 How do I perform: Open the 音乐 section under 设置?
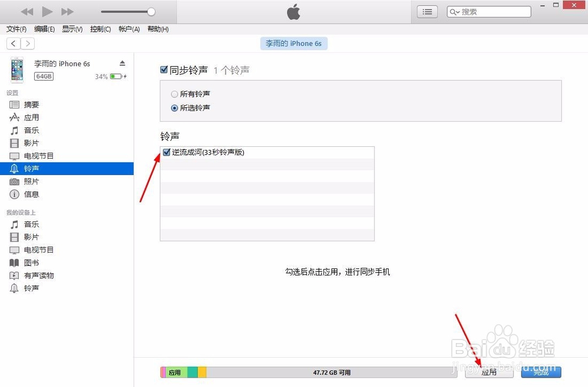pos(32,130)
